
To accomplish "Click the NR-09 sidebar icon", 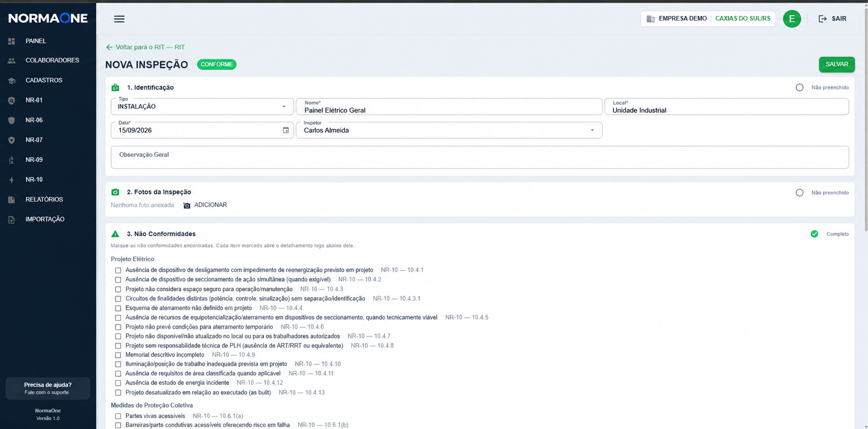I will (12, 160).
